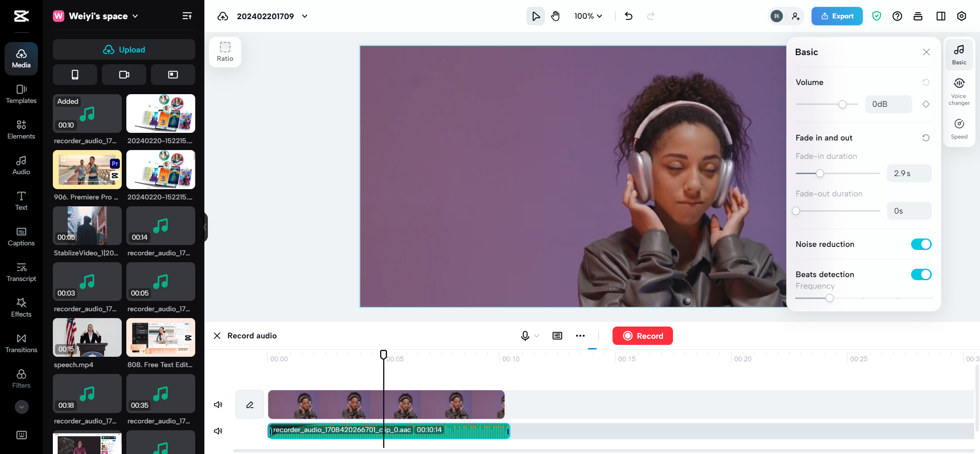Expand the Weiyi's space workspace dropdown
Image resolution: width=980 pixels, height=454 pixels.
click(x=135, y=16)
